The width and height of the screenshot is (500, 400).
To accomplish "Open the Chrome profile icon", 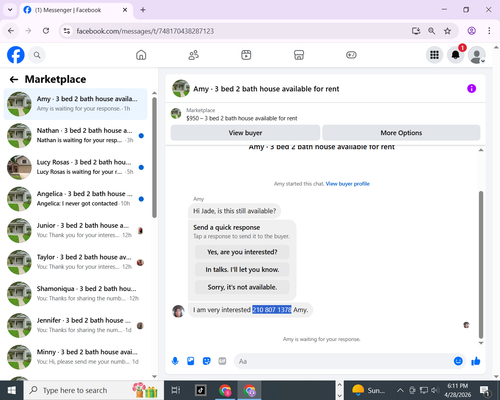I will [471, 31].
